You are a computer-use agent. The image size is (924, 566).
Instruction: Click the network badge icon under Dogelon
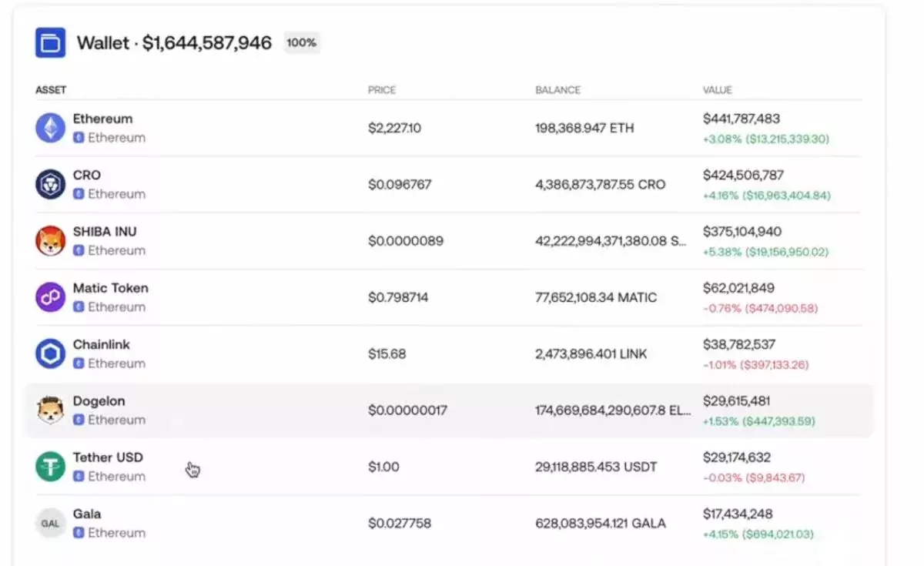(79, 420)
